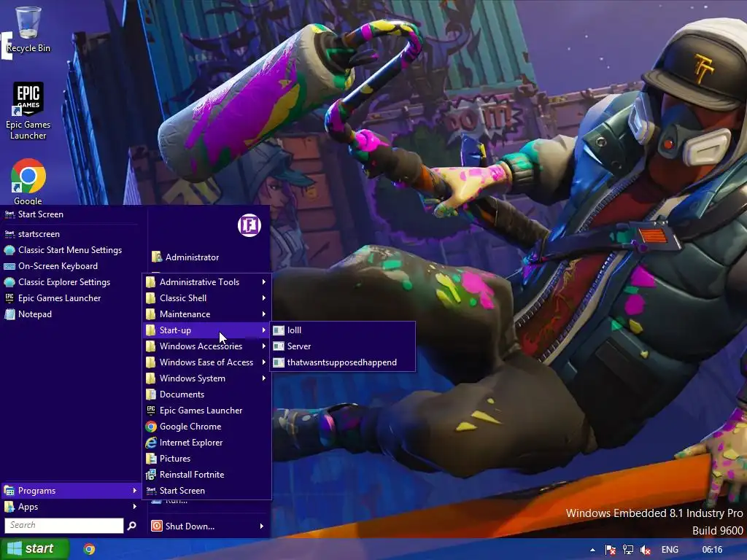
Task: Click Classic Explorer Settings shell icon
Action: [x=9, y=282]
